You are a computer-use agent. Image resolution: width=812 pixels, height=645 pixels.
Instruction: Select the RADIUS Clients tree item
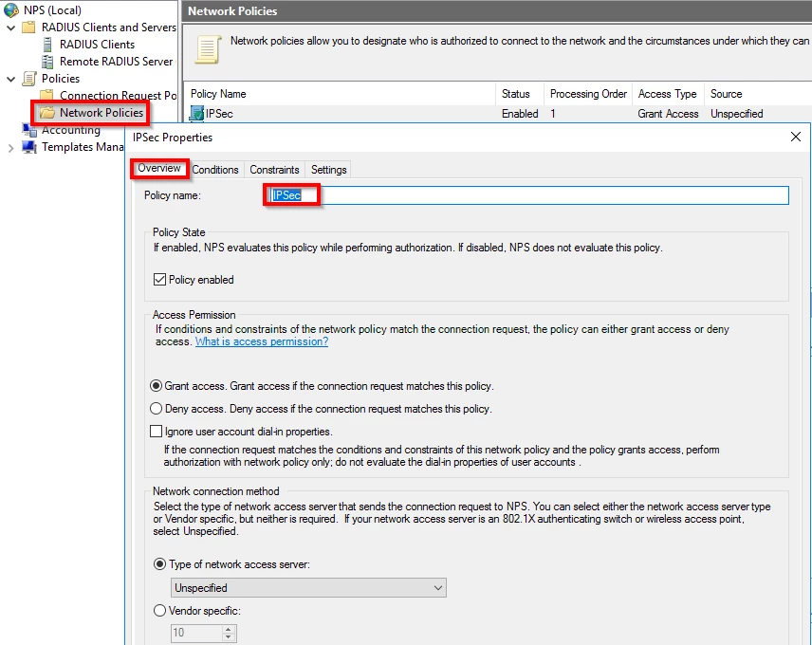coord(97,45)
